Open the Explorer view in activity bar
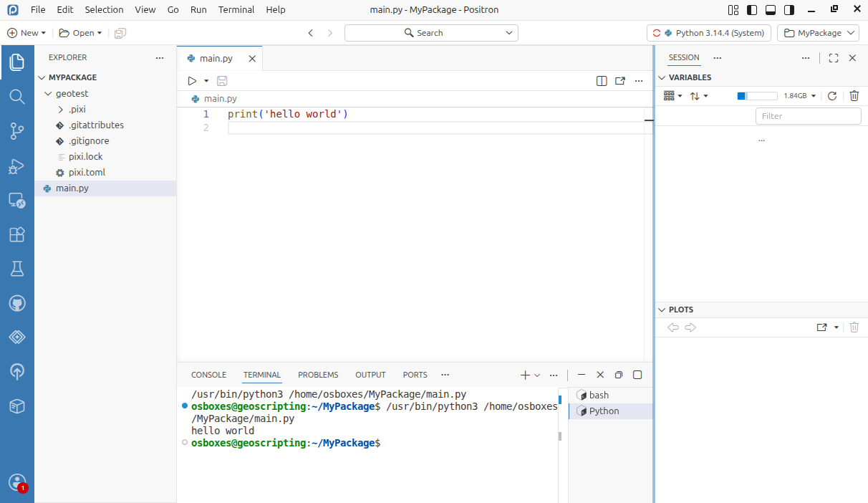Screen dimensions: 868x503 pyautogui.click(x=16, y=62)
